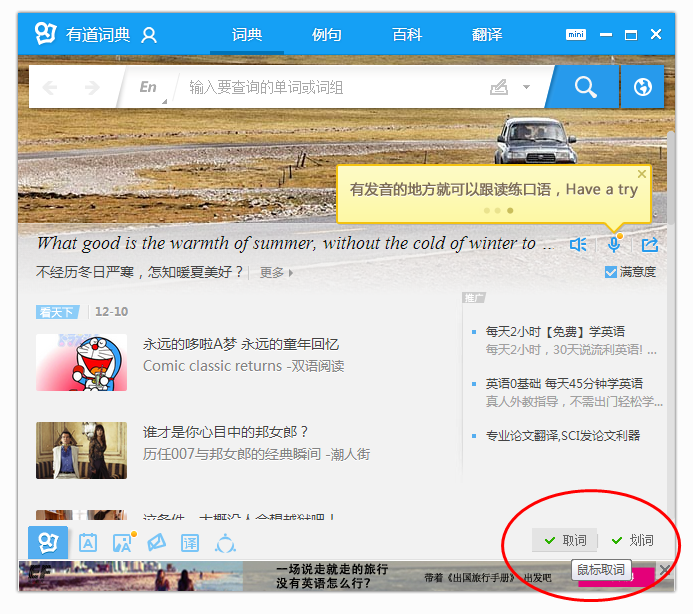Select the dictionary home icon in bottom toolbar
The height and width of the screenshot is (614, 693).
[48, 542]
